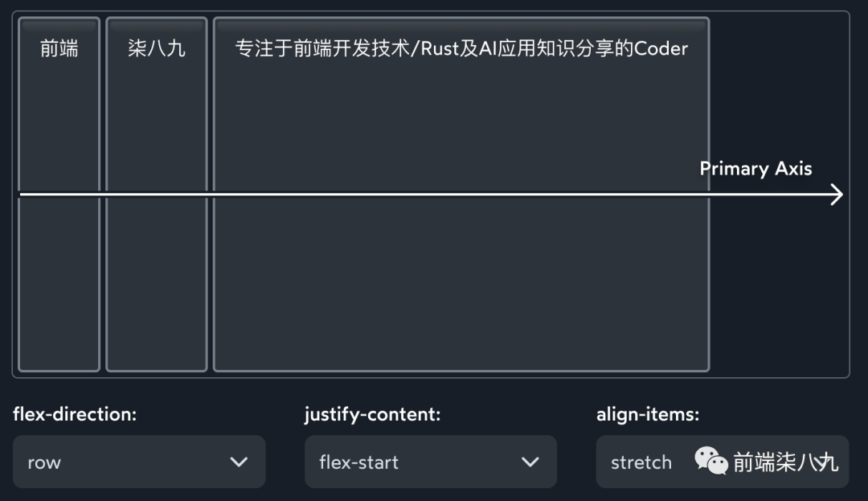Click the Primary Axis label text
Image resolution: width=868 pixels, height=501 pixels.
[x=755, y=169]
